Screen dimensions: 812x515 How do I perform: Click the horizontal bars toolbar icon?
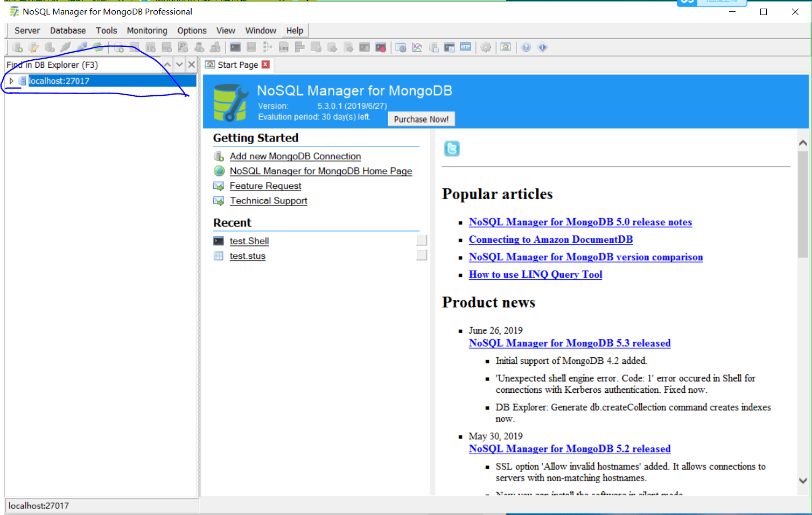tap(300, 47)
